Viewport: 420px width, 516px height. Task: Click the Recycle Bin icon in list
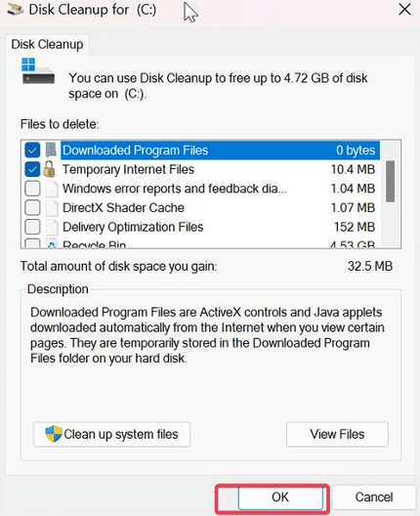point(52,244)
